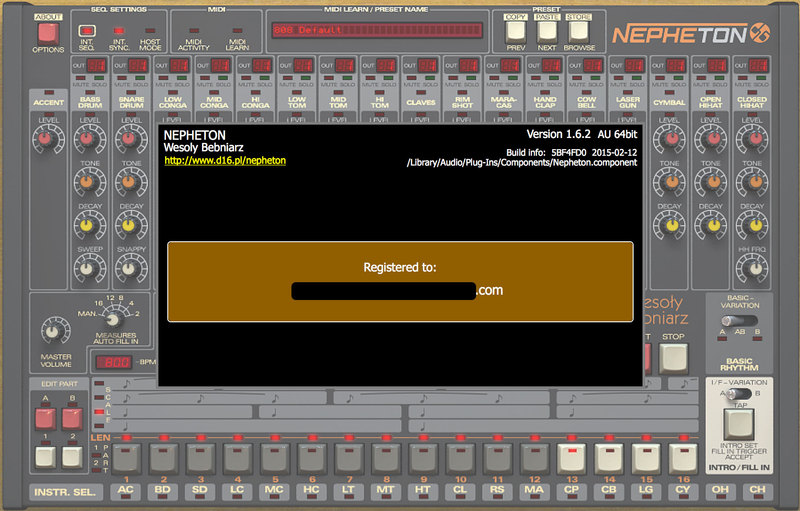800x511 pixels.
Task: Select the CP instrument label
Action: [571, 490]
